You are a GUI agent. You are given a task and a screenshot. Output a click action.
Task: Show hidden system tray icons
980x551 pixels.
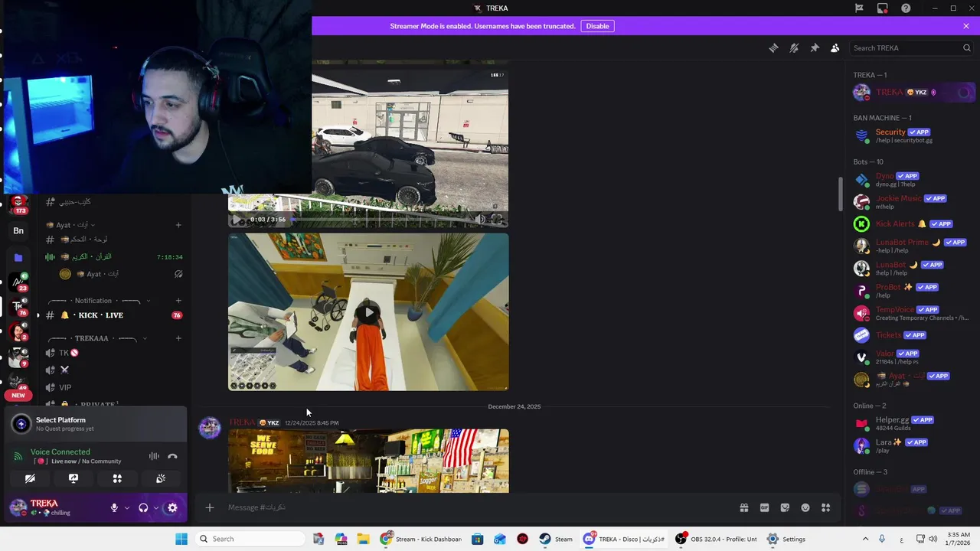coord(865,539)
